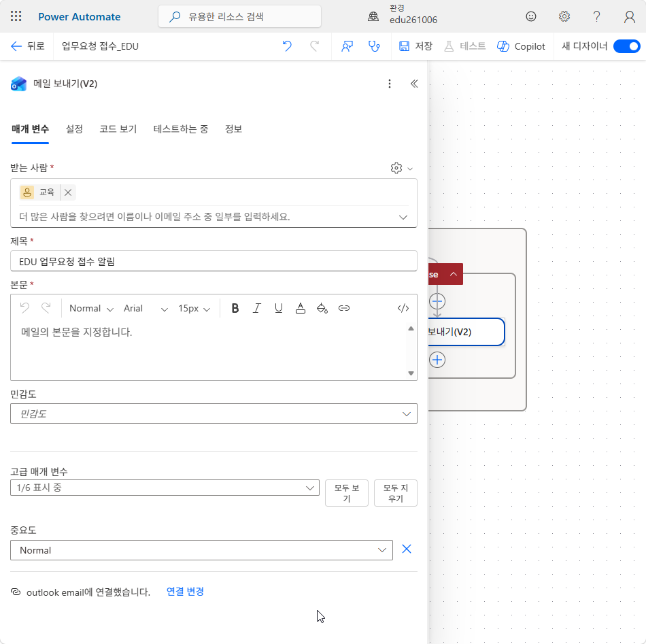
Task: Go back with the 뒤로 arrow
Action: 28,46
